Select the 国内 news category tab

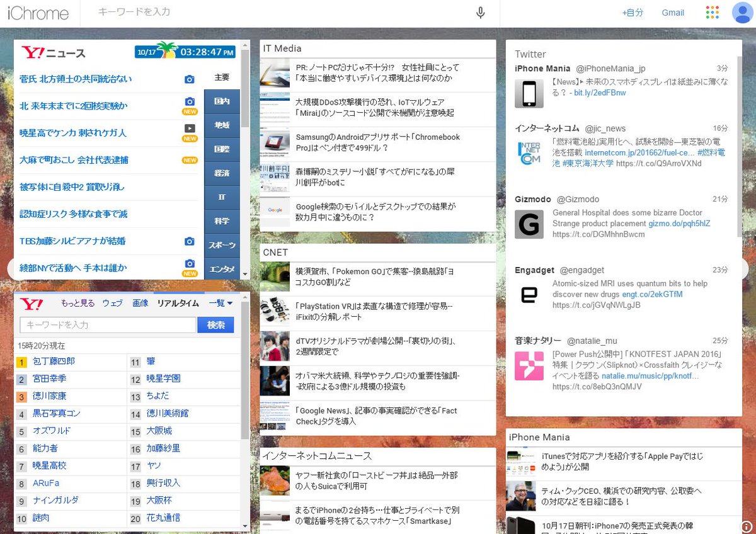point(222,101)
